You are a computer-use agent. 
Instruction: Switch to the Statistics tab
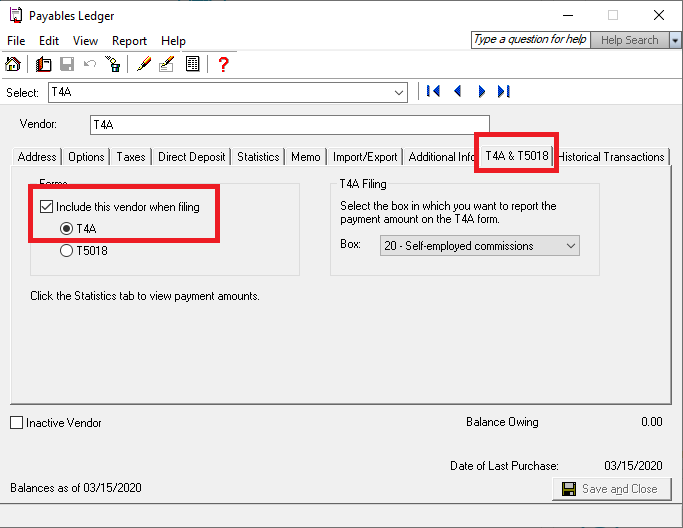(x=258, y=157)
